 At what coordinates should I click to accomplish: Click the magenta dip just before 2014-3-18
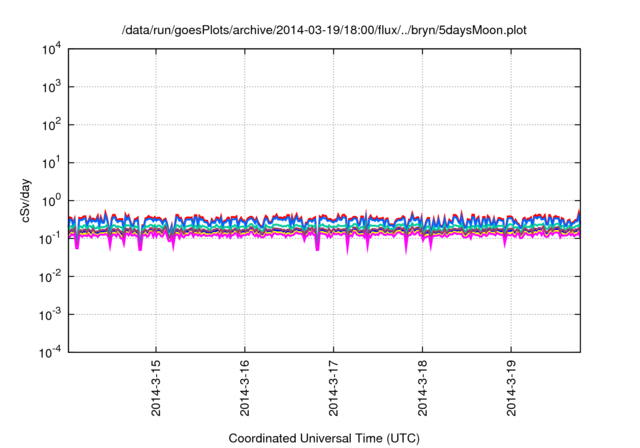tap(406, 247)
